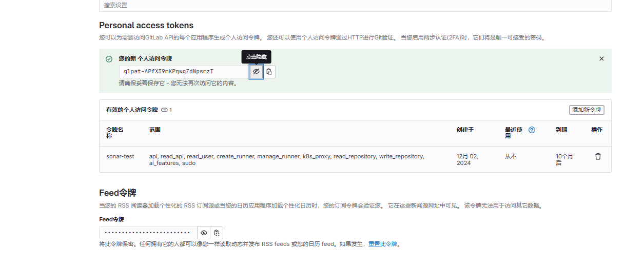Click the 添加新令牌 button

[587, 110]
